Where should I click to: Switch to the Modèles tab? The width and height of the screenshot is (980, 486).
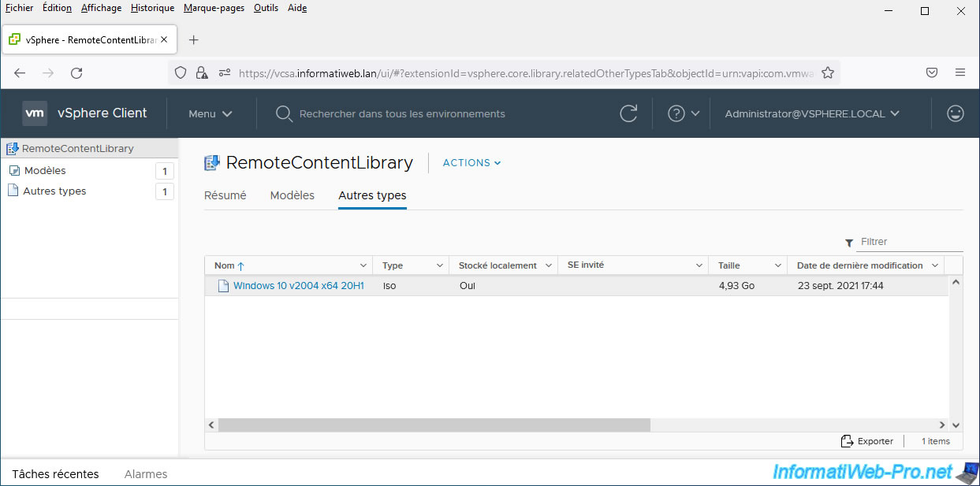[292, 195]
